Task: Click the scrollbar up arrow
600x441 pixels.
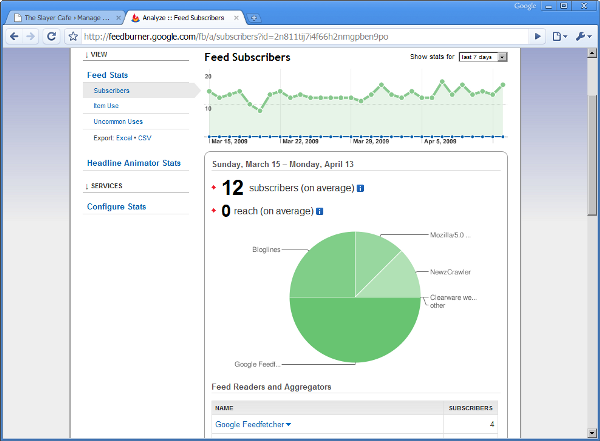Action: point(592,53)
